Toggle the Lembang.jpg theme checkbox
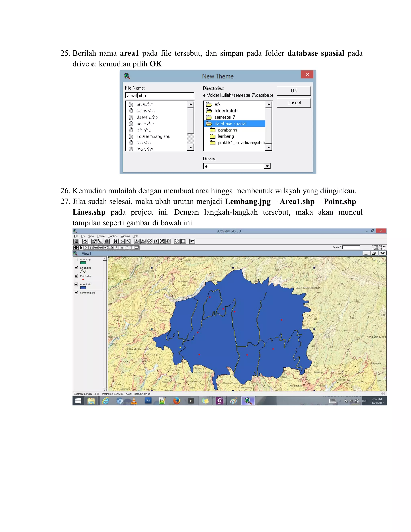 click(76, 292)
